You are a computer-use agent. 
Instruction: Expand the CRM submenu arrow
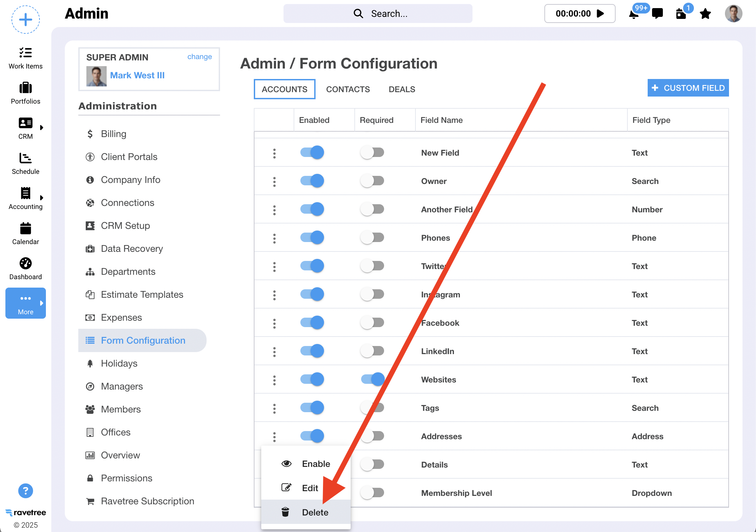click(x=42, y=128)
